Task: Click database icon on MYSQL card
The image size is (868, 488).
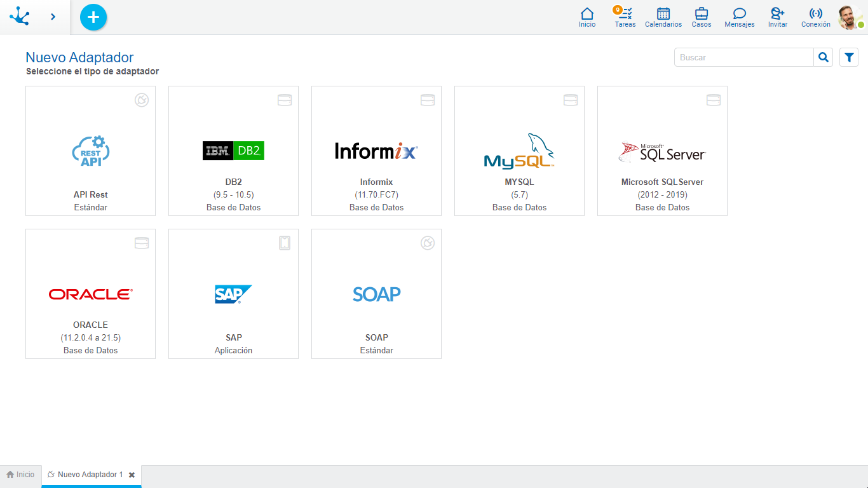Action: [x=571, y=100]
